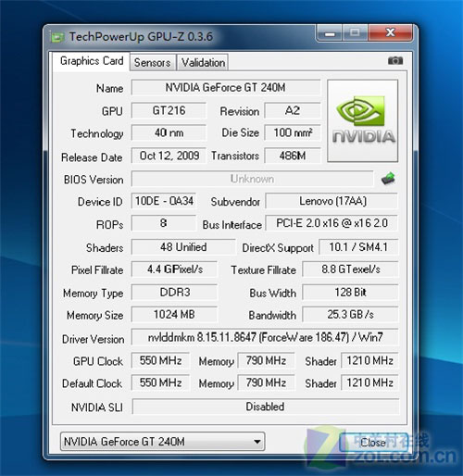Click the GPU-Z title bar app icon
Viewport: 463px width, 476px height.
56,37
